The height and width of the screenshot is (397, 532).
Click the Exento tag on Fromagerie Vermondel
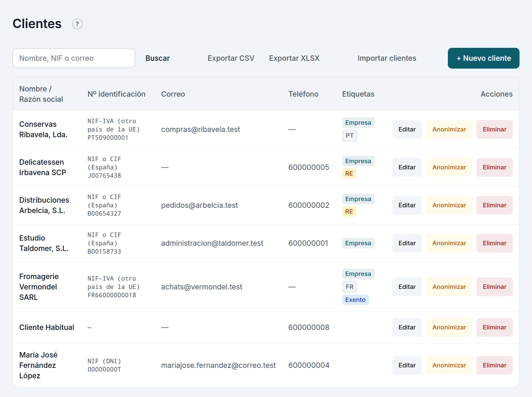point(355,300)
